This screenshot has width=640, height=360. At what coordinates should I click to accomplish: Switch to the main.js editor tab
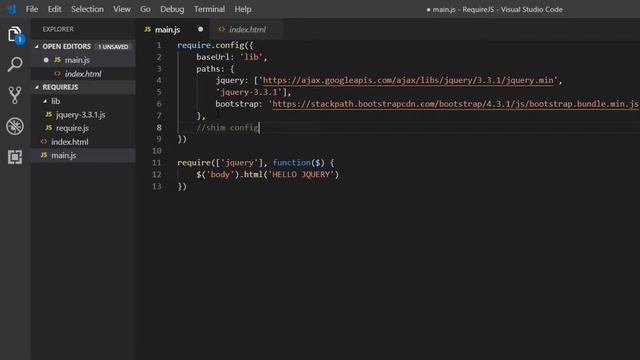[173, 29]
